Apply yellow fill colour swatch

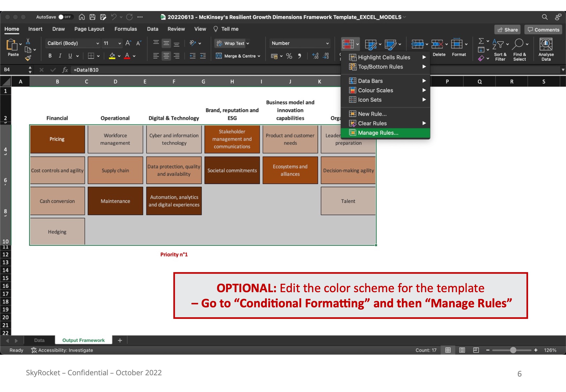point(112,56)
